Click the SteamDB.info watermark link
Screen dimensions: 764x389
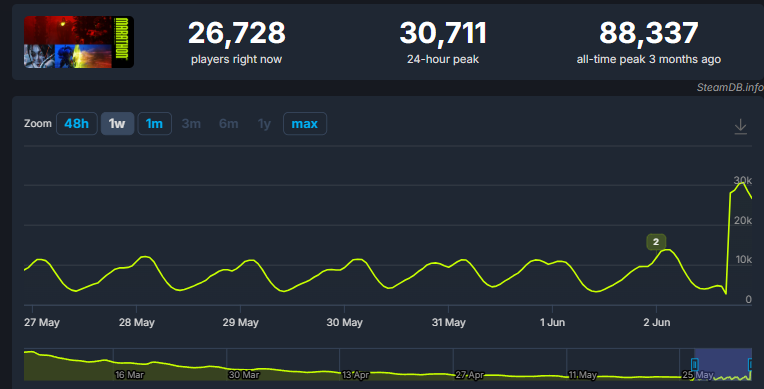729,87
